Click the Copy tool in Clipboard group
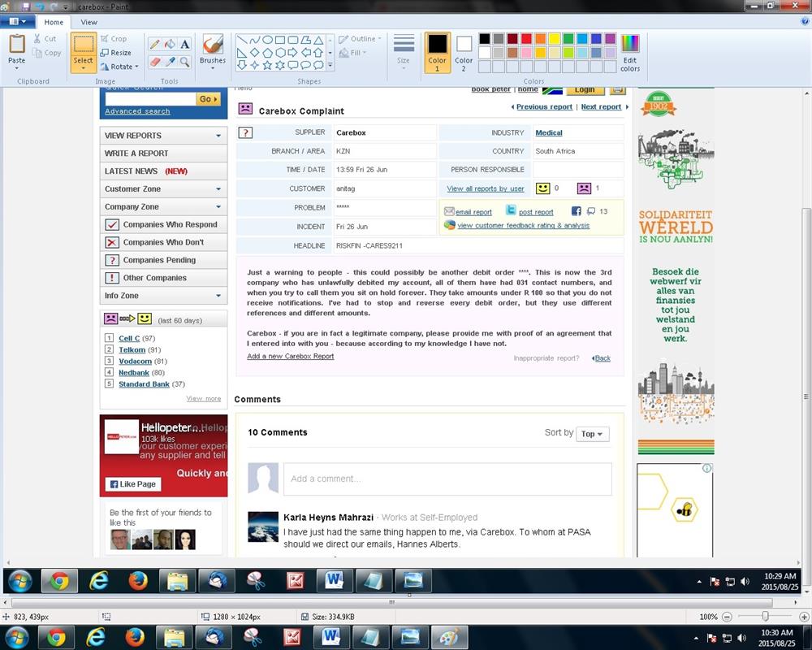812x650 pixels. click(46, 52)
